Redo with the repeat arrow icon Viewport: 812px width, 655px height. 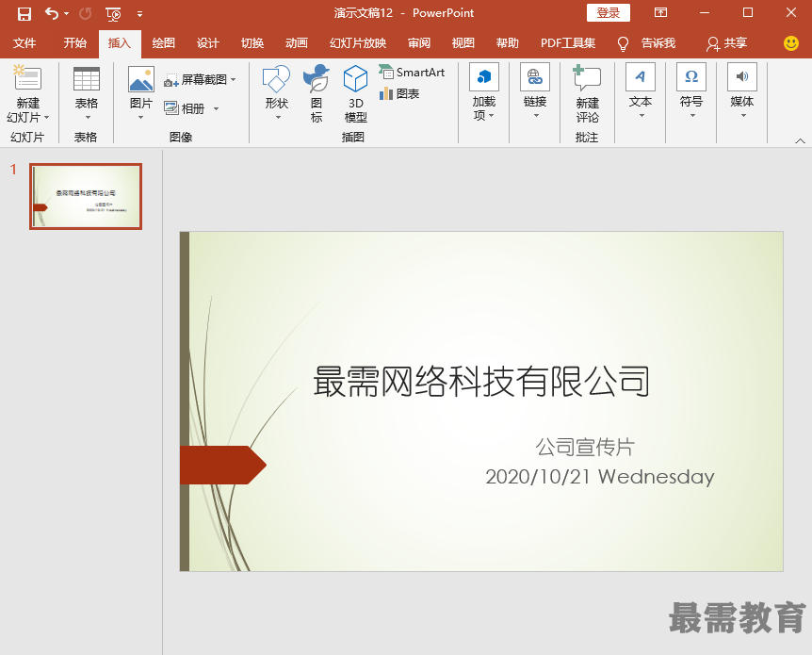pyautogui.click(x=86, y=13)
